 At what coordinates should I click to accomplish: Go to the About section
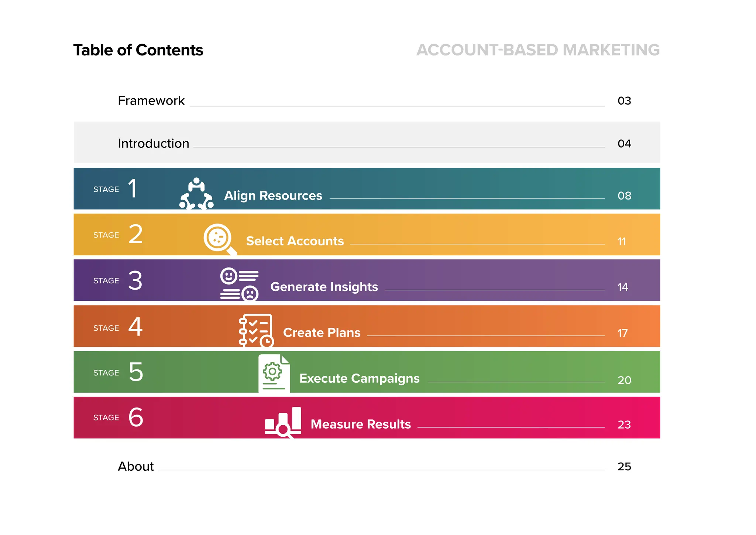click(135, 466)
